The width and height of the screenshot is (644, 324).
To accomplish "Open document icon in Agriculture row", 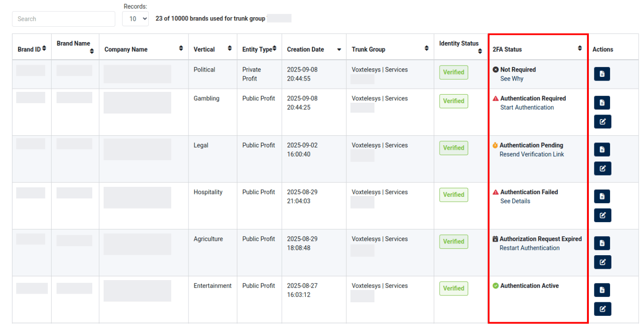I will click(602, 243).
